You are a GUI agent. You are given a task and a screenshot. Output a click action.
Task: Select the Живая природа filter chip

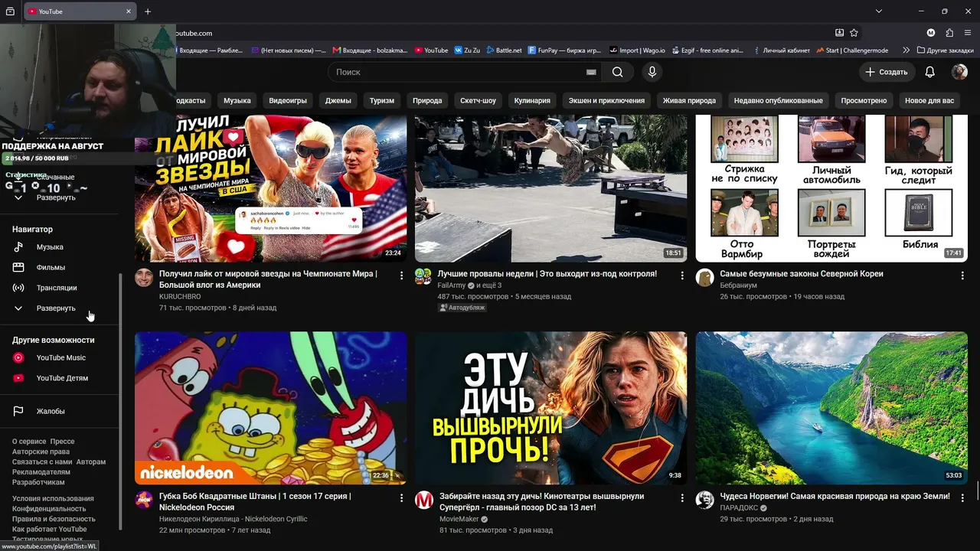click(689, 100)
